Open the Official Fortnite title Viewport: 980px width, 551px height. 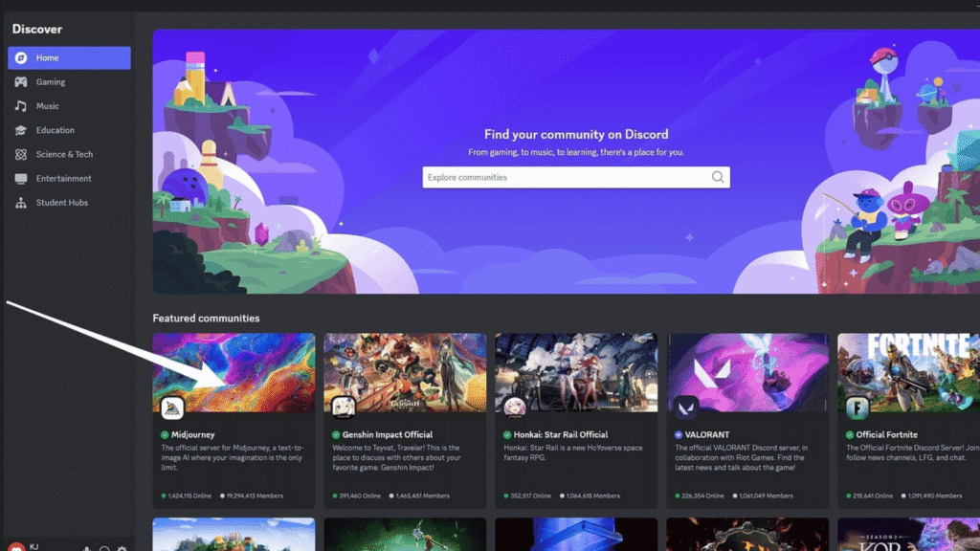(x=887, y=435)
